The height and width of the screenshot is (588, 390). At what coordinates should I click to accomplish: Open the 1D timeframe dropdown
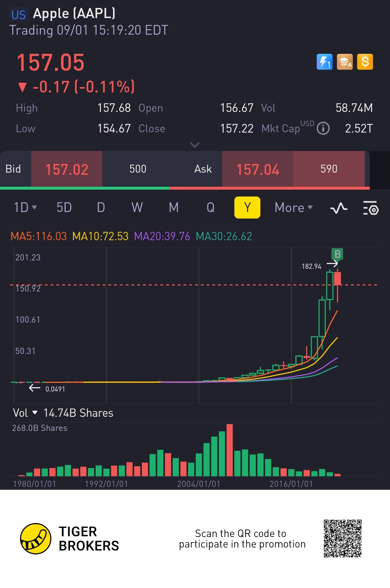click(x=25, y=207)
